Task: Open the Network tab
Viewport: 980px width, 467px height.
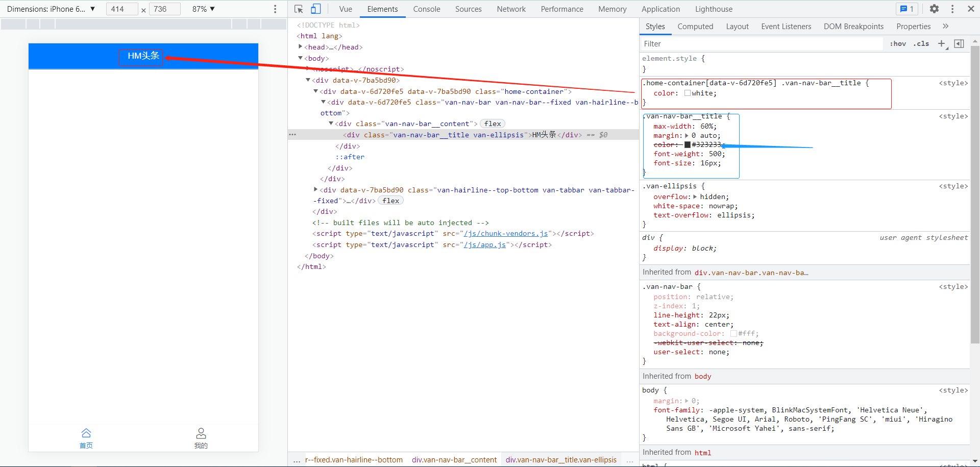Action: (x=511, y=9)
